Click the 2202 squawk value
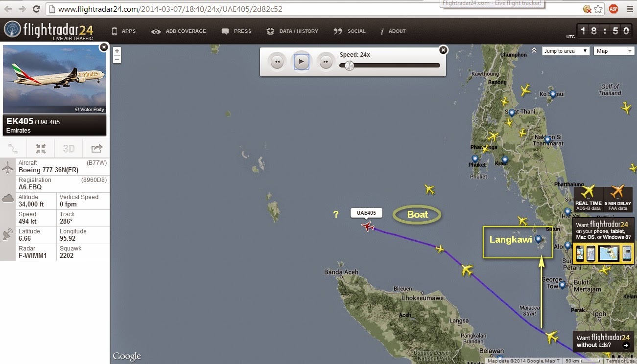Screen dimensions: 637x364 tap(68, 256)
